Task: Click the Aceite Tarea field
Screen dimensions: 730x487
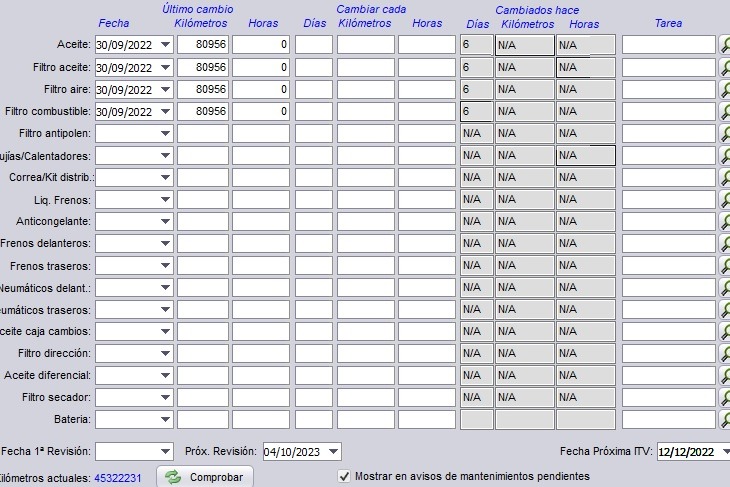Action: coord(669,45)
